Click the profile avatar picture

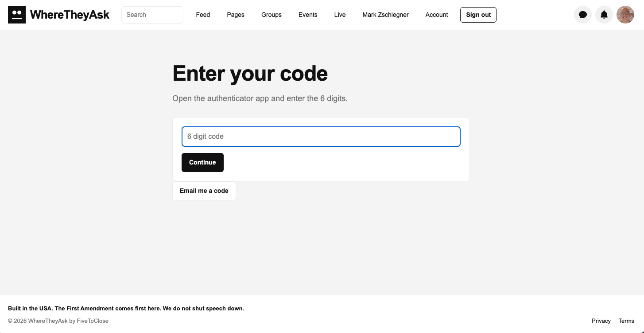point(625,15)
